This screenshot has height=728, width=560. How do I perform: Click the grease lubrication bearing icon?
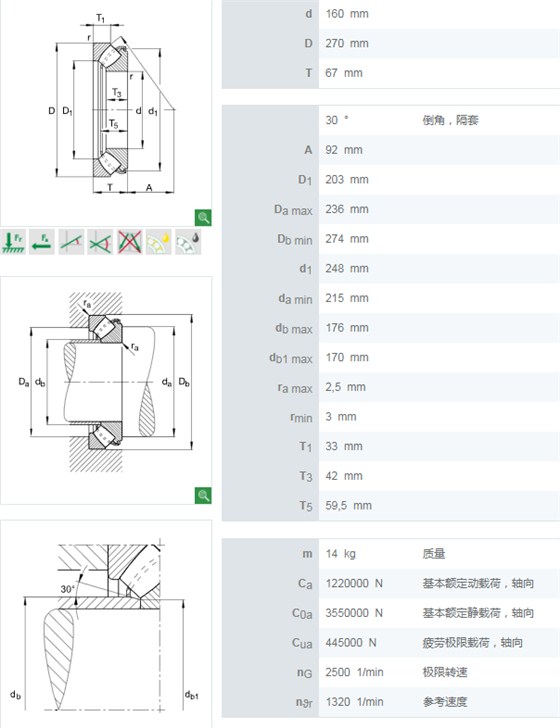(x=188, y=241)
